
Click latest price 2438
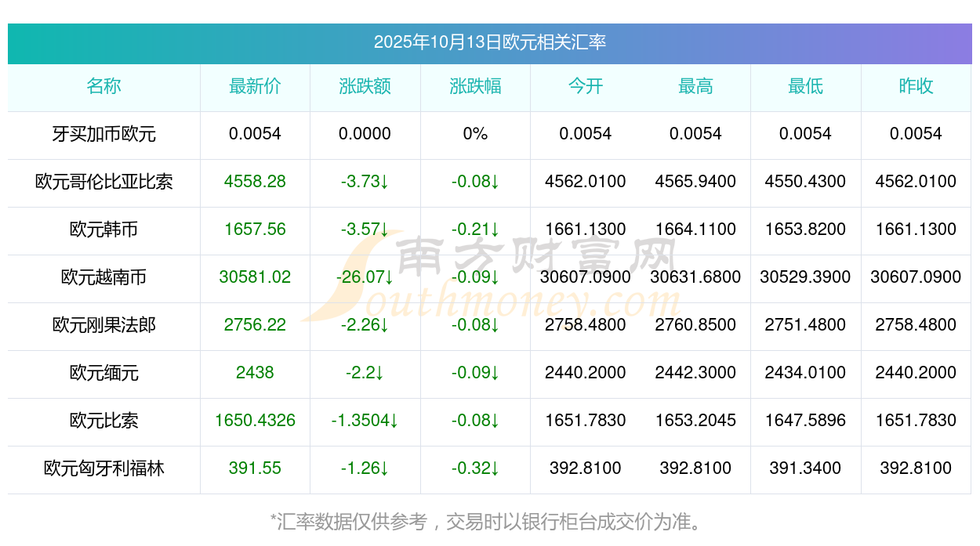[x=255, y=373]
